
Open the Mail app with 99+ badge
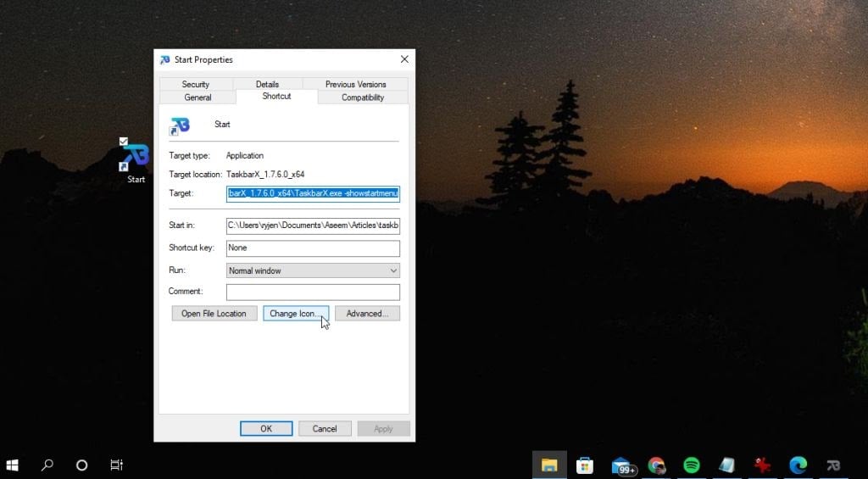pos(622,465)
